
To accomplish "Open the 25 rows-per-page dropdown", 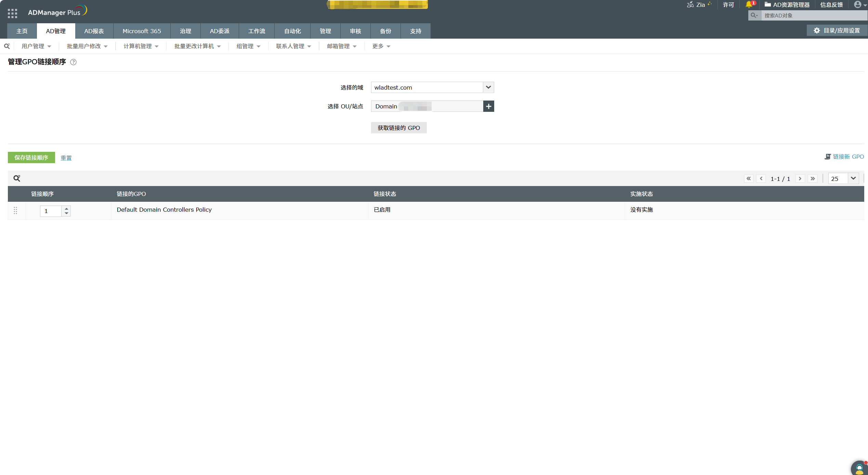I will (853, 178).
